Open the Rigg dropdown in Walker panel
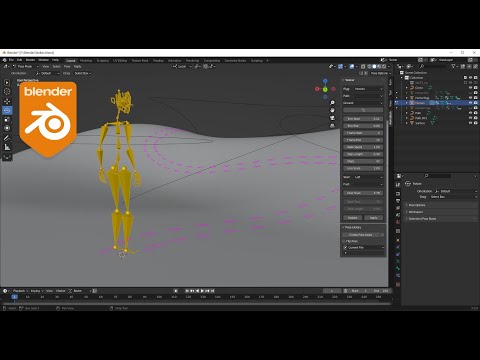This screenshot has height=360, width=480. click(x=368, y=89)
